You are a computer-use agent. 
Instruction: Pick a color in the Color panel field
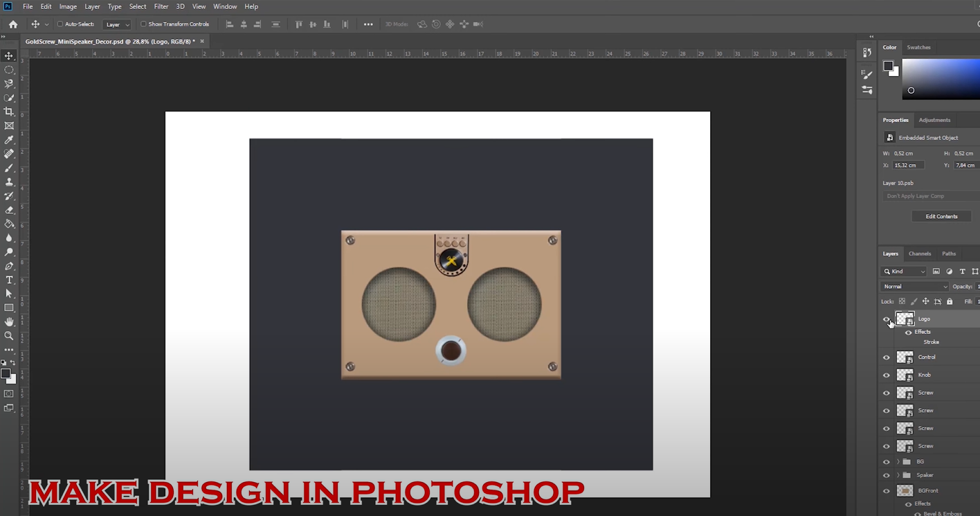pyautogui.click(x=941, y=79)
